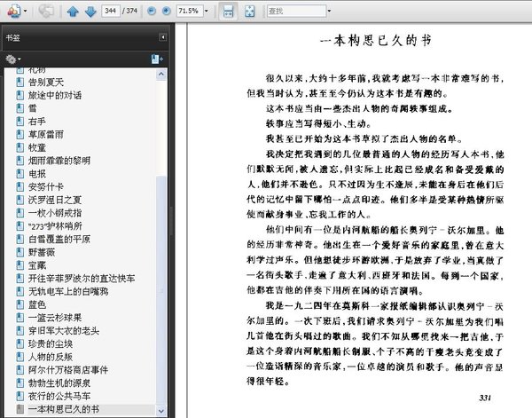This screenshot has width=532, height=418.
Task: Click bookmark icon beside 野蔷薇
Action: [x=20, y=252]
